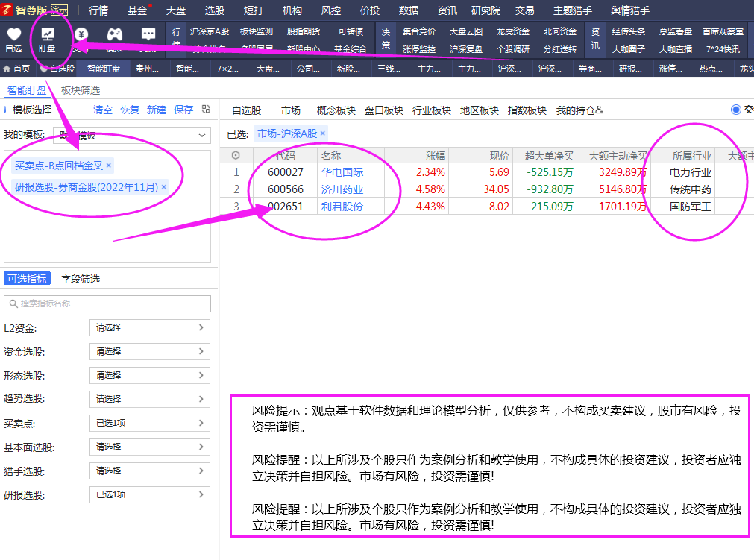This screenshot has height=560, width=754.
Task: Expand the L2资金 selector
Action: 150,328
